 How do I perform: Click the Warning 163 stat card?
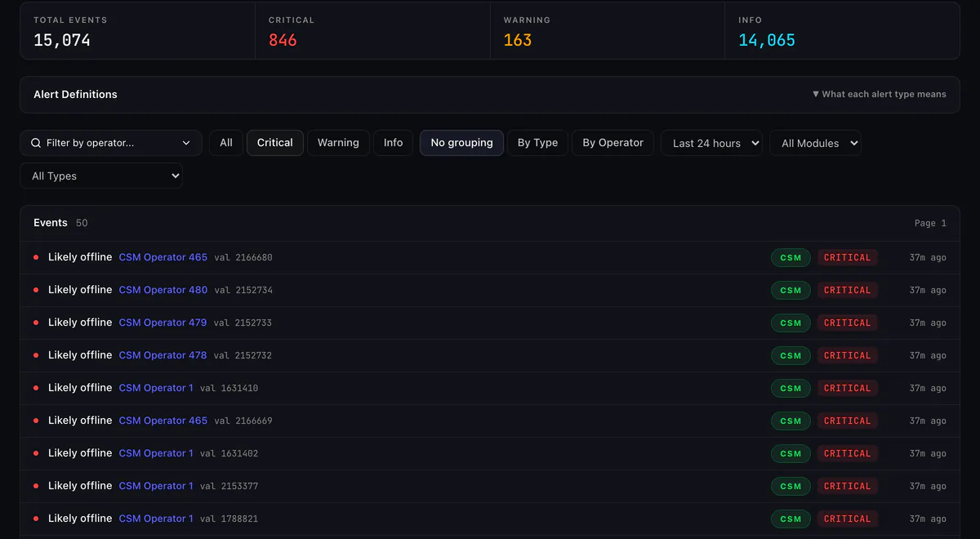pos(608,31)
